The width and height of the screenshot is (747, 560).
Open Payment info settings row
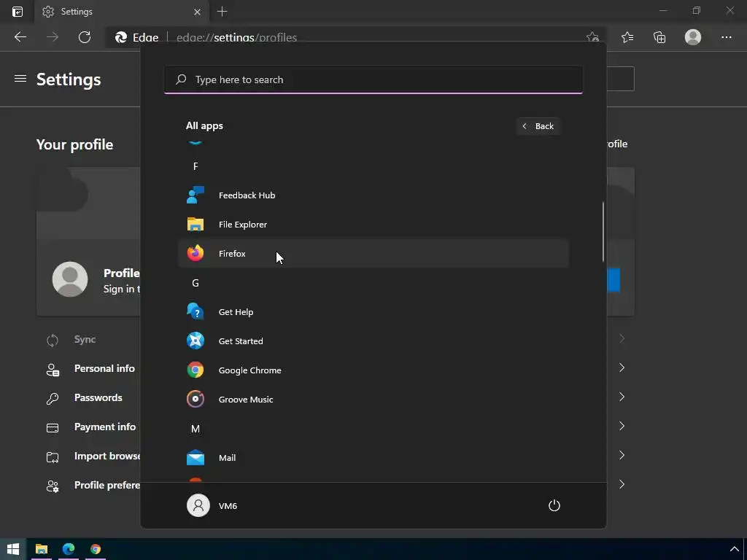(x=105, y=427)
